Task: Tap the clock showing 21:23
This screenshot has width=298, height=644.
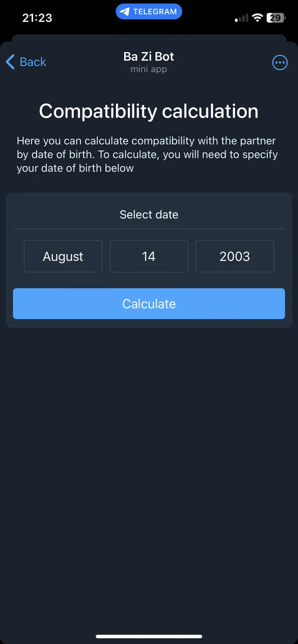Action: click(37, 18)
